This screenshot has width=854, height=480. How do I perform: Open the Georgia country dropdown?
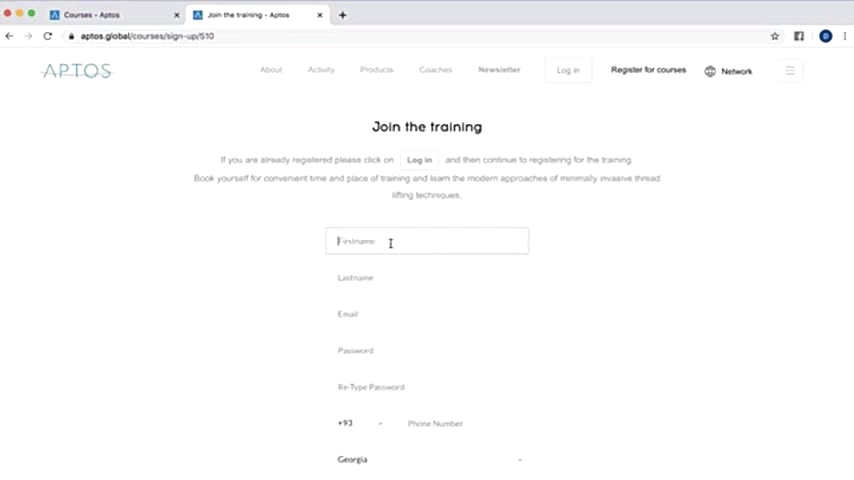[430, 459]
